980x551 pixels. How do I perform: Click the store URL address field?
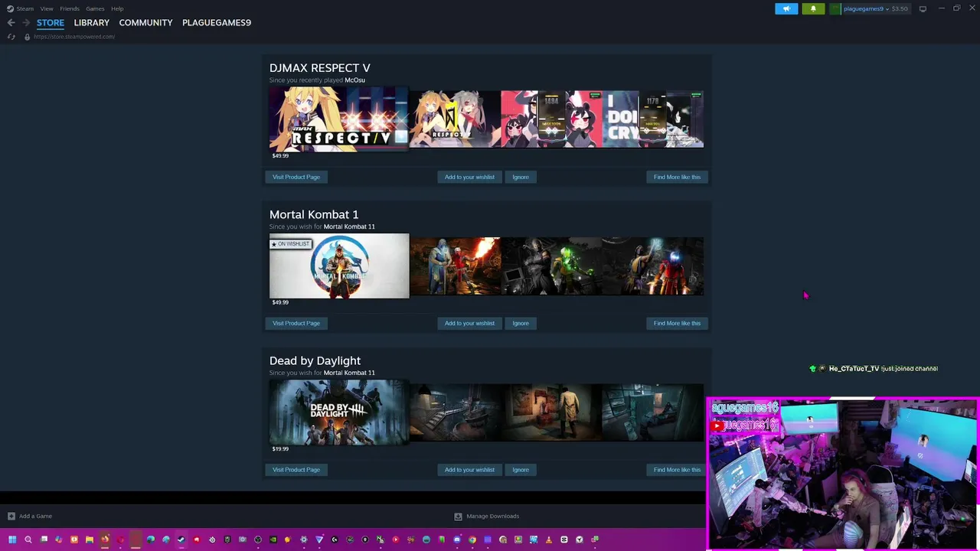74,37
